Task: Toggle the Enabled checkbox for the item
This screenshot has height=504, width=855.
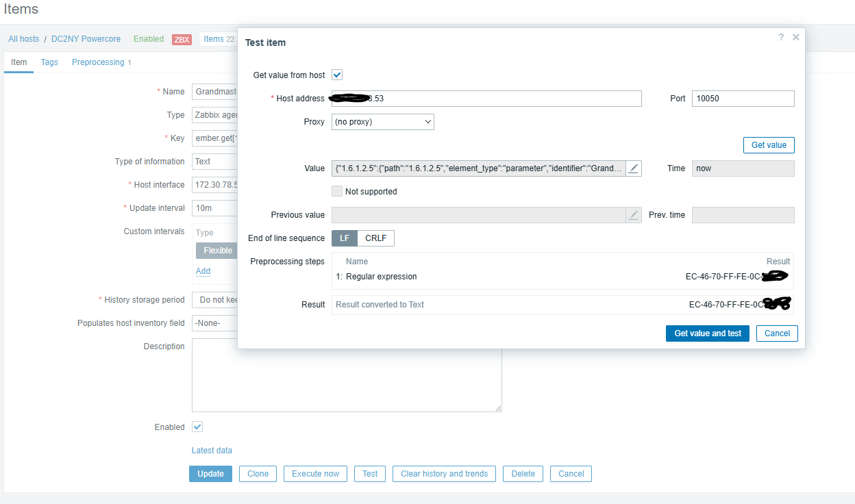Action: pyautogui.click(x=197, y=427)
